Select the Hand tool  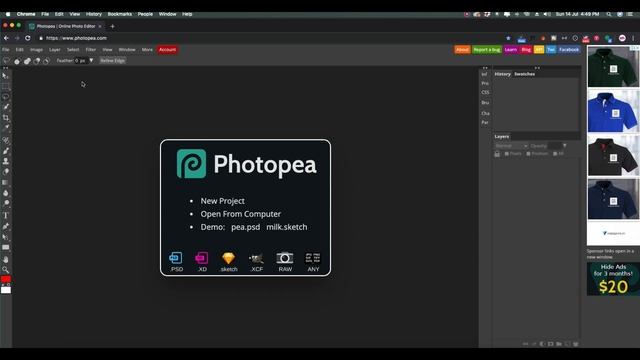pos(6,260)
